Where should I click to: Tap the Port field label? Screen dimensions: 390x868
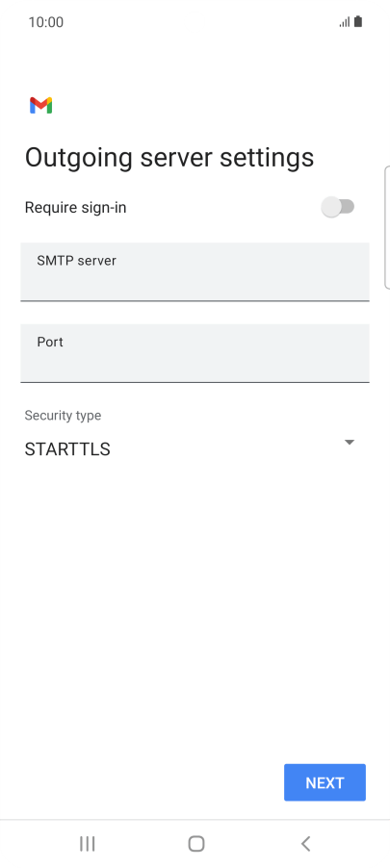pyautogui.click(x=50, y=342)
